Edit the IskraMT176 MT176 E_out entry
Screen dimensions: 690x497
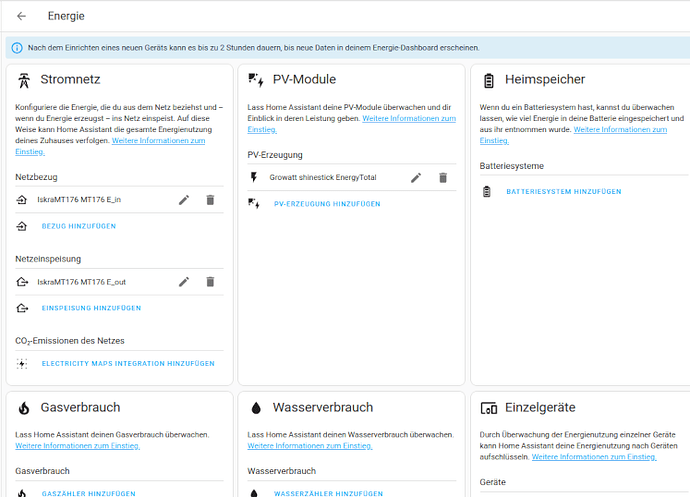pos(184,282)
